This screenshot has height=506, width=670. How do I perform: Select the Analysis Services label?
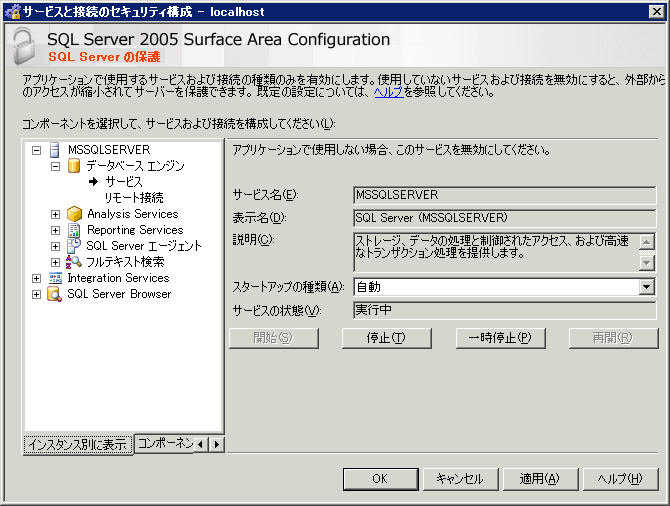pos(132,214)
